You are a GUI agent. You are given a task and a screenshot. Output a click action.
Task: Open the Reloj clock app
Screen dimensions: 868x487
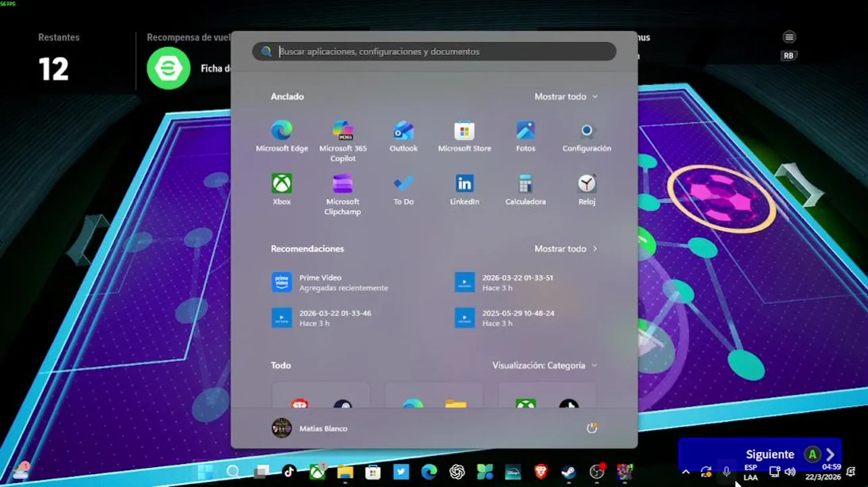coord(587,189)
